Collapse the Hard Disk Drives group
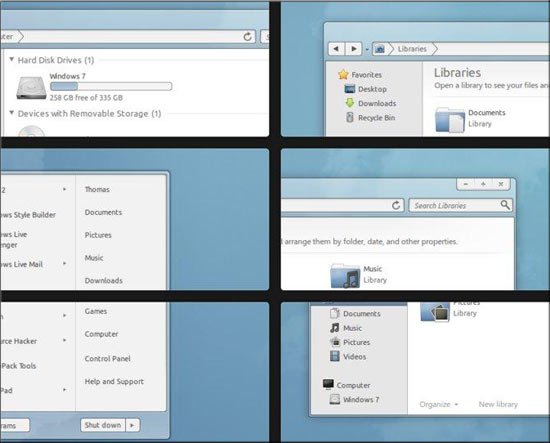 12,60
